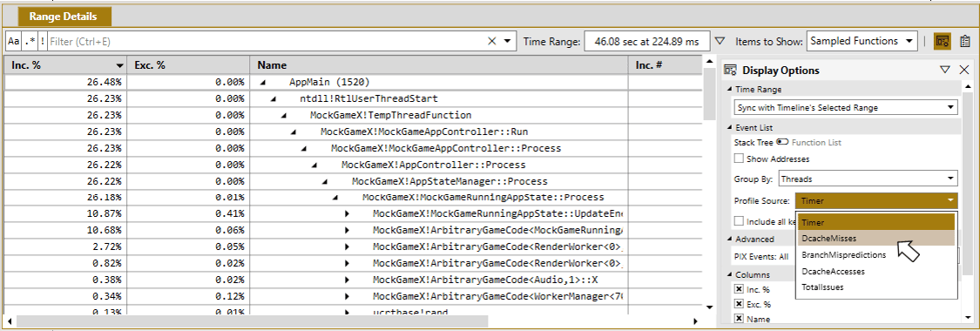Clear the filter text with the X

tap(492, 41)
